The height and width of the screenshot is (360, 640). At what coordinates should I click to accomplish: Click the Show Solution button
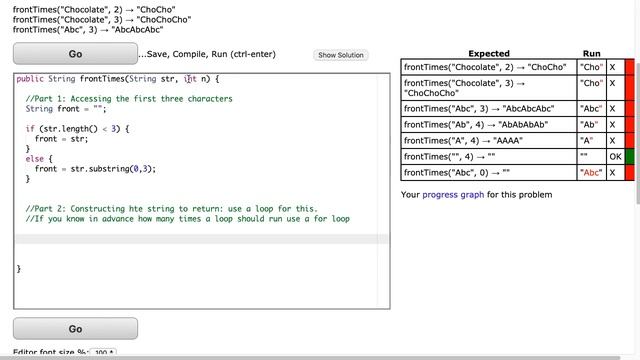tap(341, 55)
